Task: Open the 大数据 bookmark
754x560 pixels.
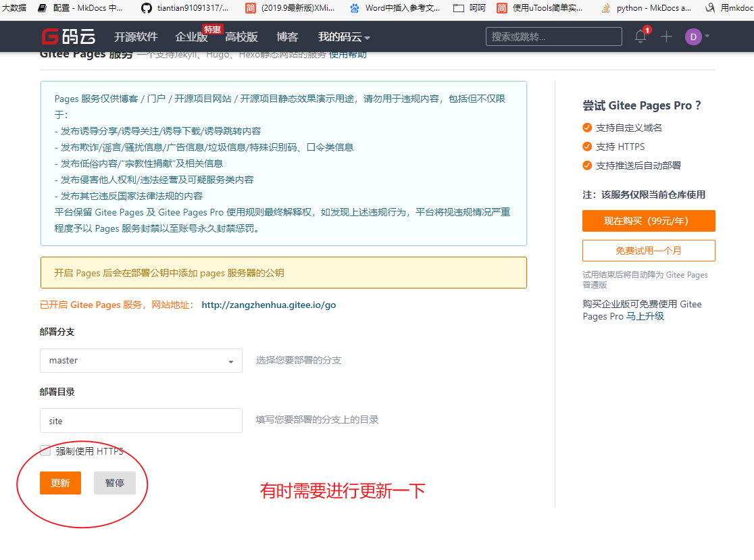Action: point(14,7)
